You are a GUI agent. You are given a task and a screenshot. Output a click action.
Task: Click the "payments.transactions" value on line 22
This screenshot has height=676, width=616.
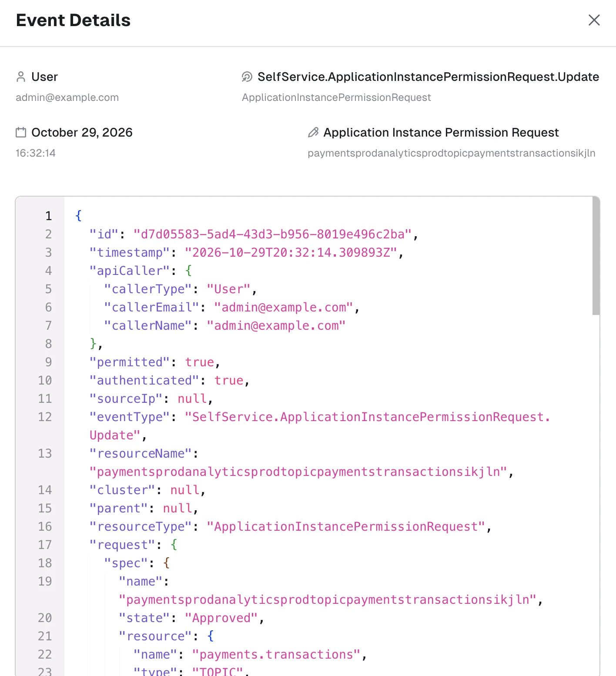click(276, 655)
